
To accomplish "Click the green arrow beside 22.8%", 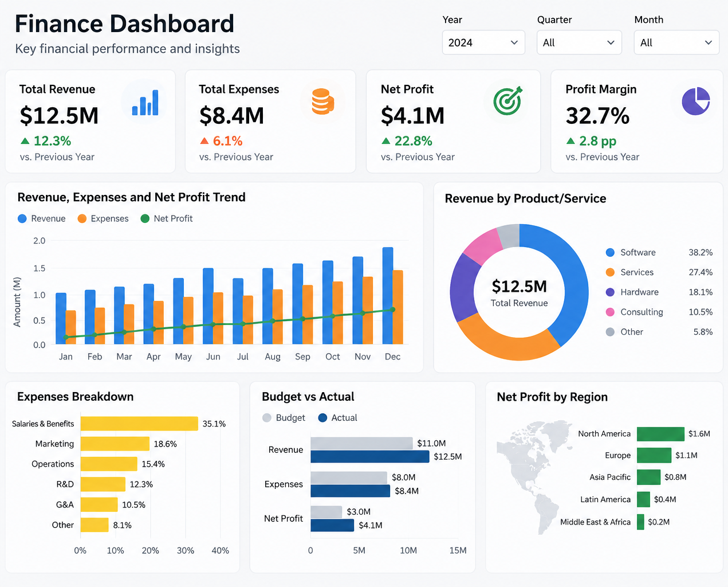I will [386, 141].
